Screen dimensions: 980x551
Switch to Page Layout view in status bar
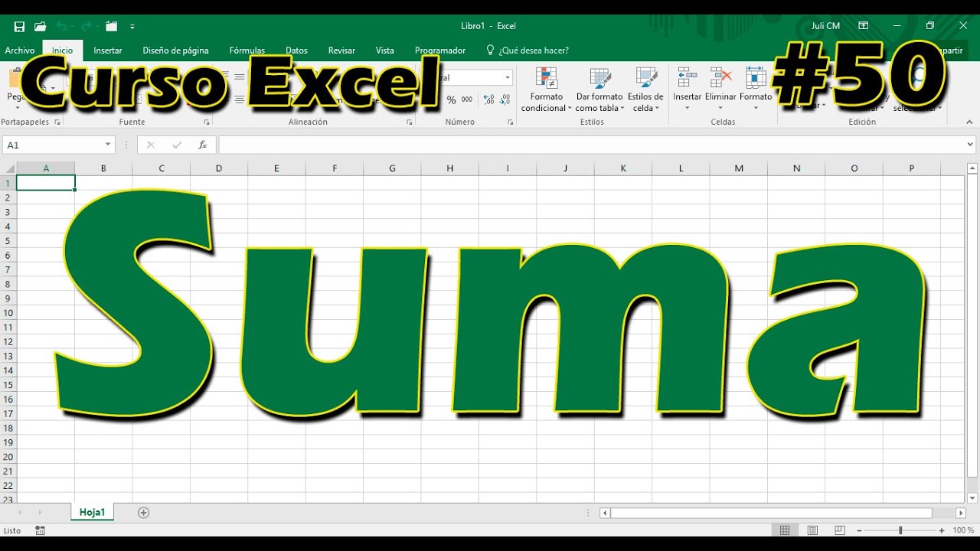point(812,530)
